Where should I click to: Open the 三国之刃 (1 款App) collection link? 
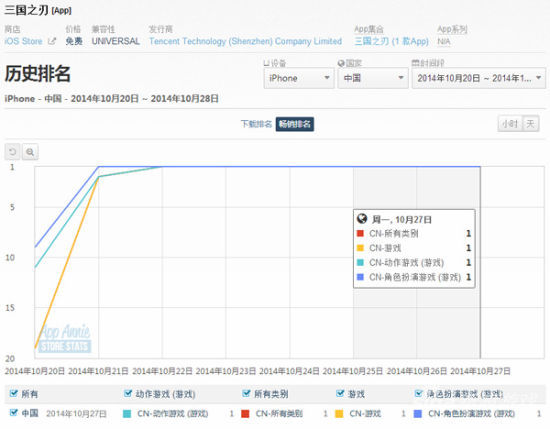tap(391, 41)
